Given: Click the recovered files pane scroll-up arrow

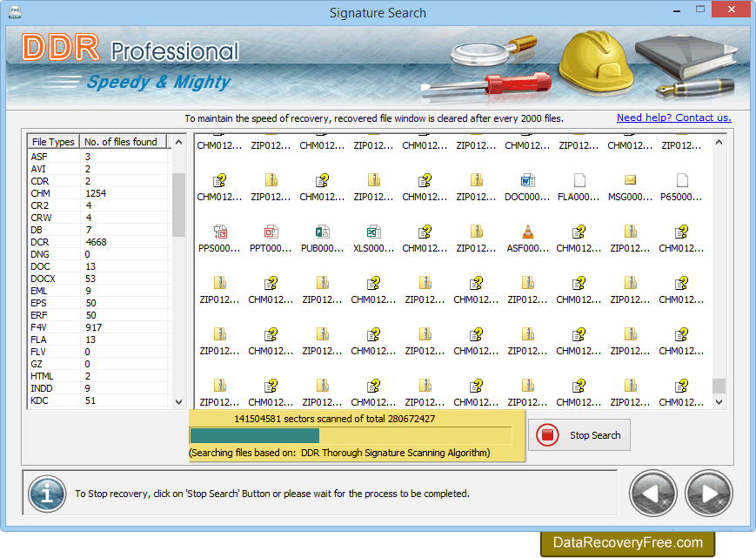Looking at the screenshot, I should pyautogui.click(x=719, y=142).
